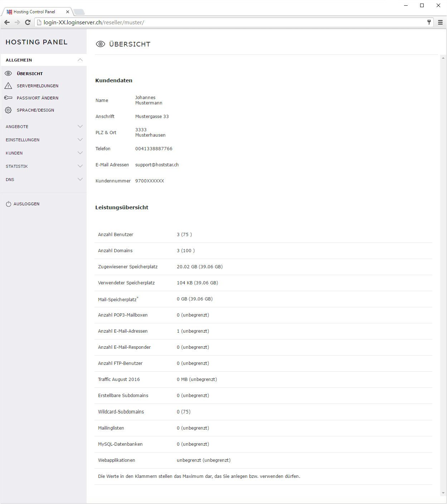Screen dimensions: 447x504
Task: Open the browser hamburger menu
Action: 440,22
